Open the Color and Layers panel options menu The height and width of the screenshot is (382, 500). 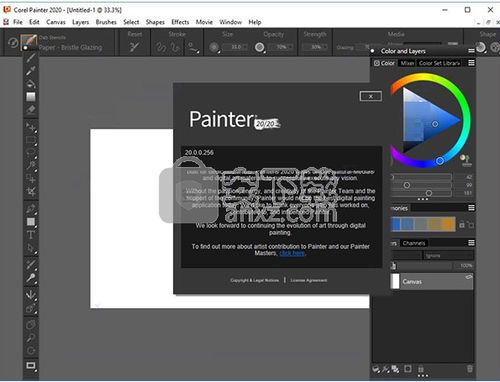point(471,51)
